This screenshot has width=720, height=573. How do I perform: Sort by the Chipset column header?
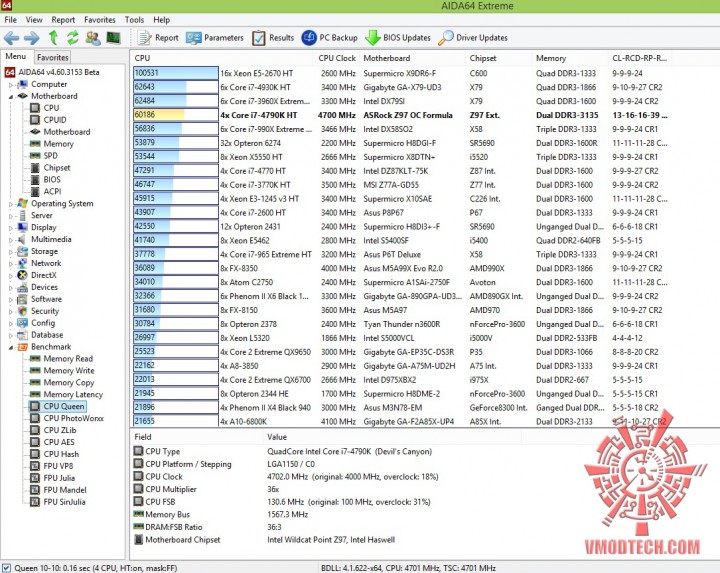(499, 58)
